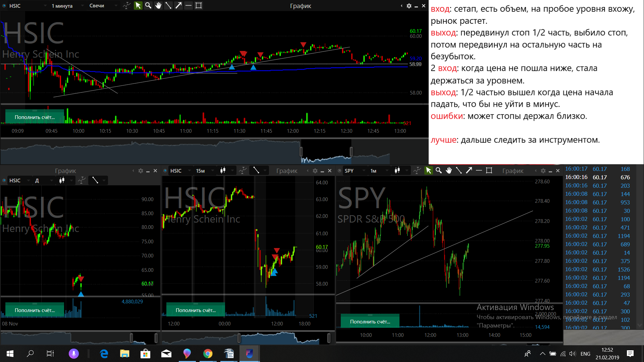Open candlestick type dropdown in SPY chart

[401, 171]
